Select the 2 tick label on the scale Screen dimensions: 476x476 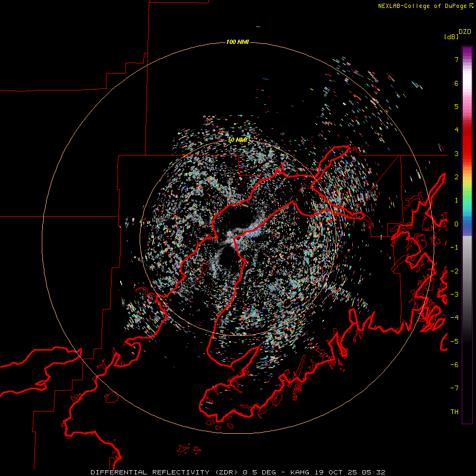[x=456, y=177]
